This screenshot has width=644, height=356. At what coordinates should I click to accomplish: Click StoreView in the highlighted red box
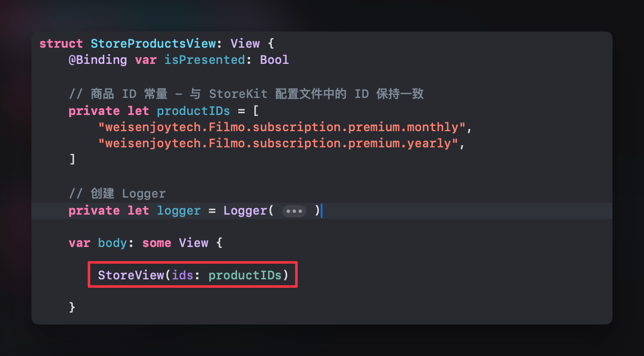pyautogui.click(x=131, y=276)
